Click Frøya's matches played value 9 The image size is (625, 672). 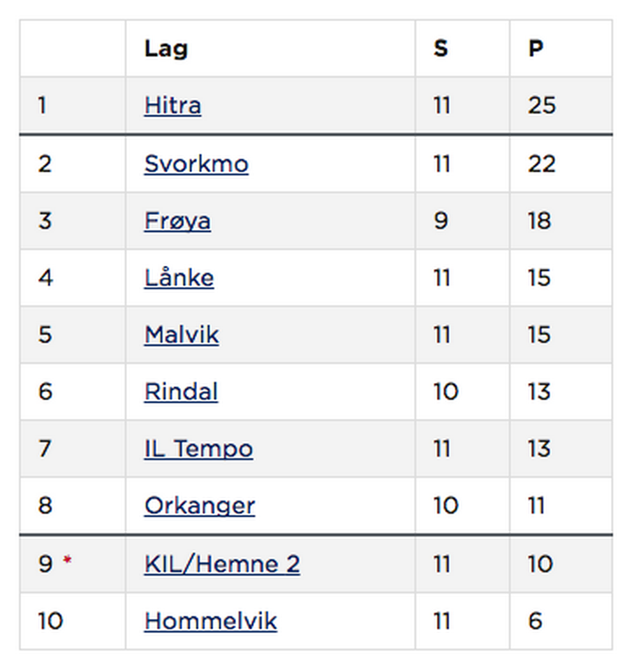[441, 221]
